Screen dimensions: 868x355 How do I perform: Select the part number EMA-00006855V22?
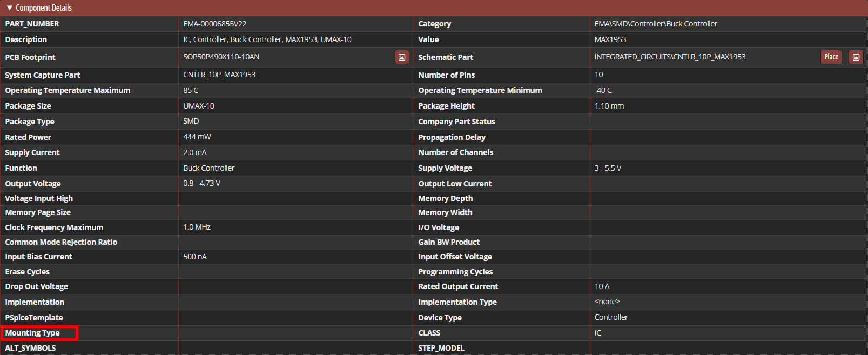point(214,24)
